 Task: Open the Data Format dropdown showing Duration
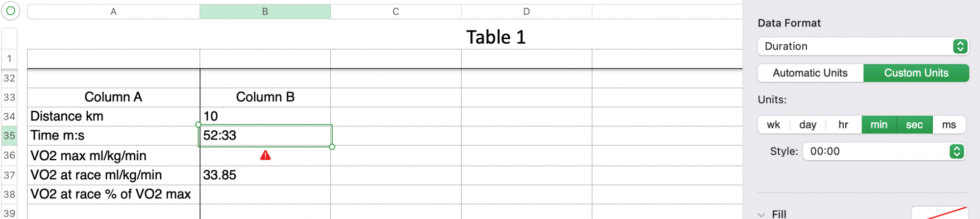click(x=863, y=46)
